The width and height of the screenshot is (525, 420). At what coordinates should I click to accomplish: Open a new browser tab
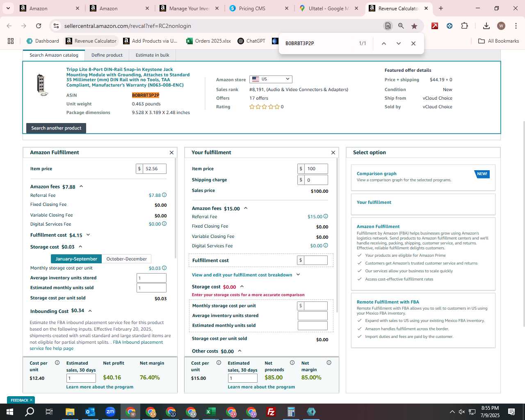coord(441,8)
